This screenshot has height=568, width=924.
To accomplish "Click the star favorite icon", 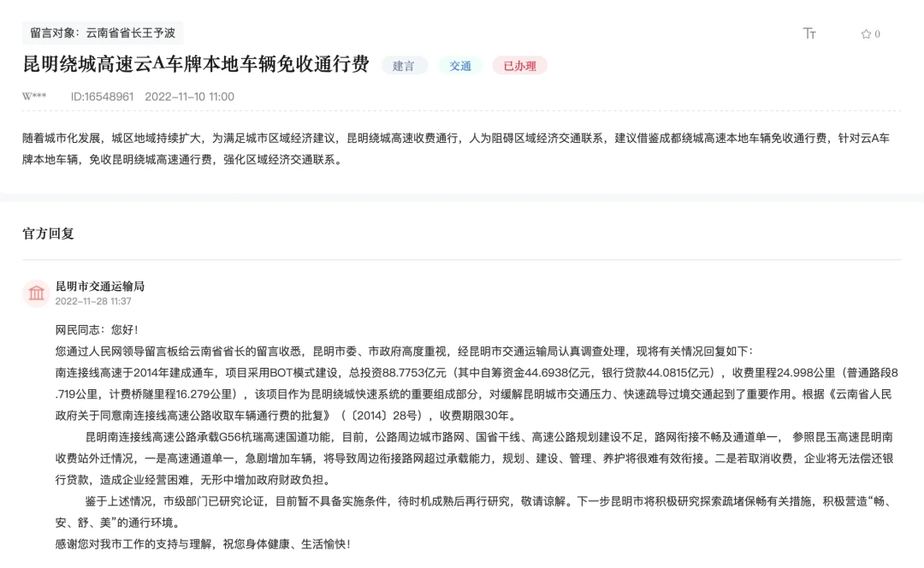I will [865, 34].
